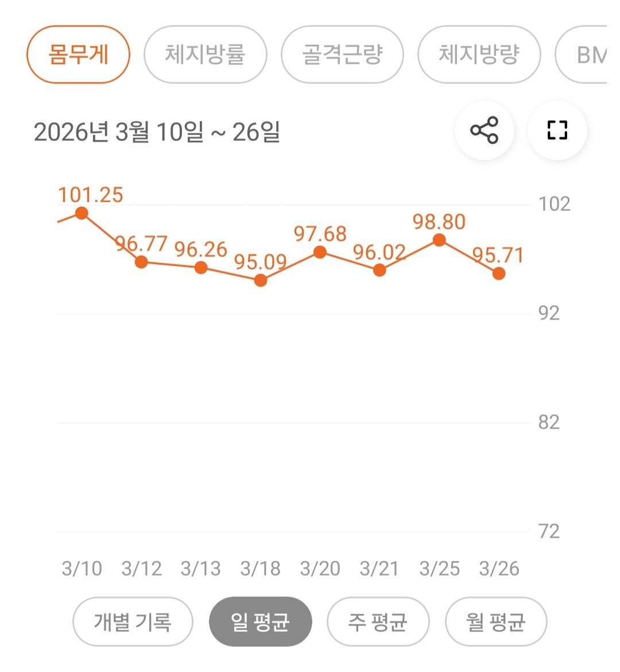
Task: Select the 몸무게 tab
Action: [x=79, y=55]
